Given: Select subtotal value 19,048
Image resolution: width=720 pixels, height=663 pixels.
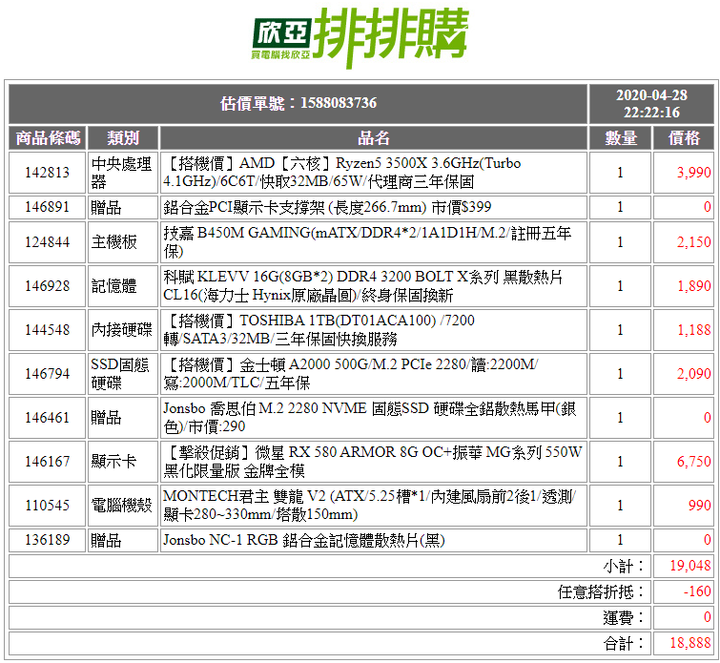Looking at the screenshot, I should pos(684,566).
